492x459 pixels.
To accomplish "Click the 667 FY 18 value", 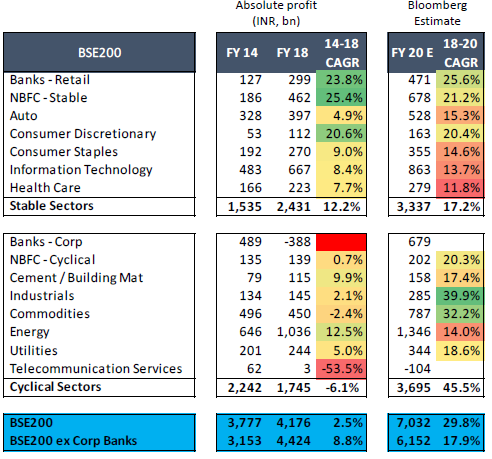I will coord(299,170).
